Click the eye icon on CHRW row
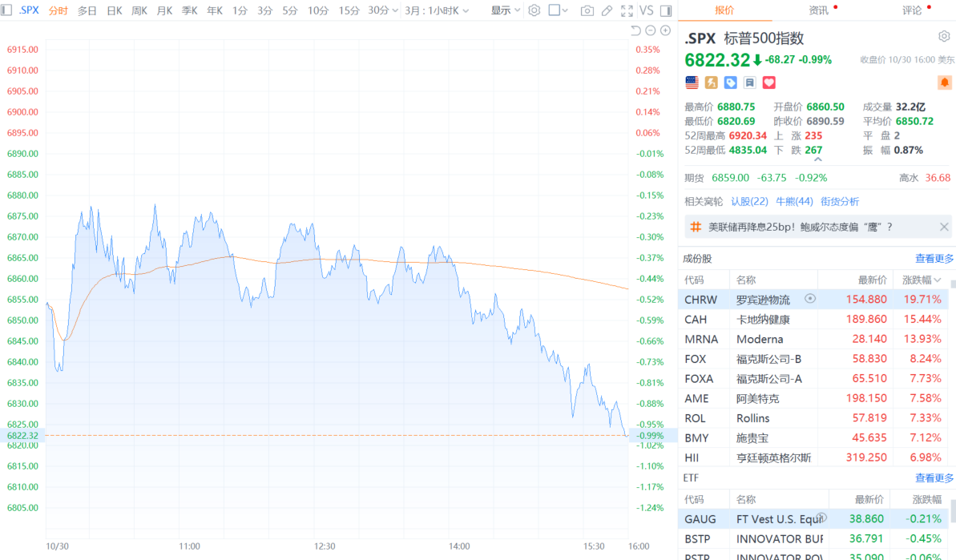The width and height of the screenshot is (956, 560). (x=809, y=299)
